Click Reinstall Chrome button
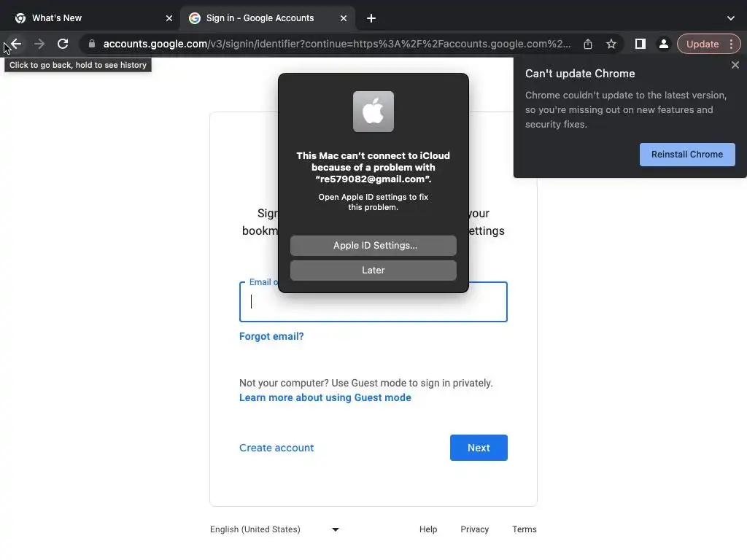This screenshot has height=560, width=747. [x=687, y=155]
